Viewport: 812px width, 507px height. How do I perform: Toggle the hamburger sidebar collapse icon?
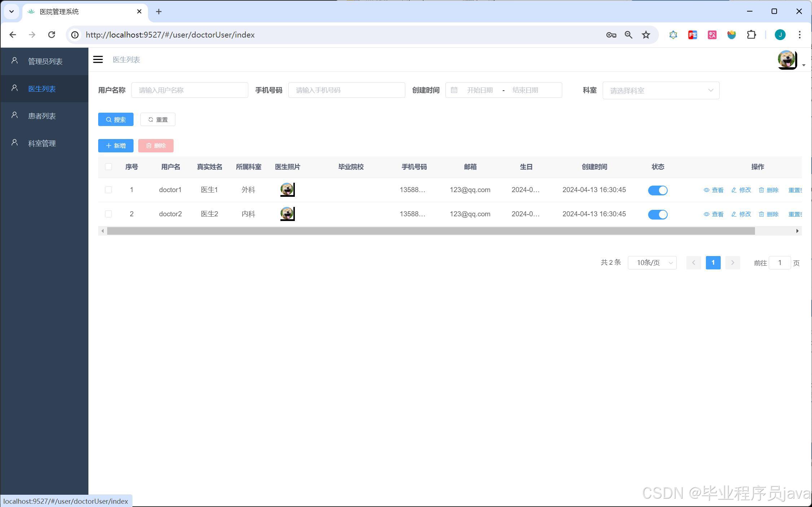(x=98, y=60)
